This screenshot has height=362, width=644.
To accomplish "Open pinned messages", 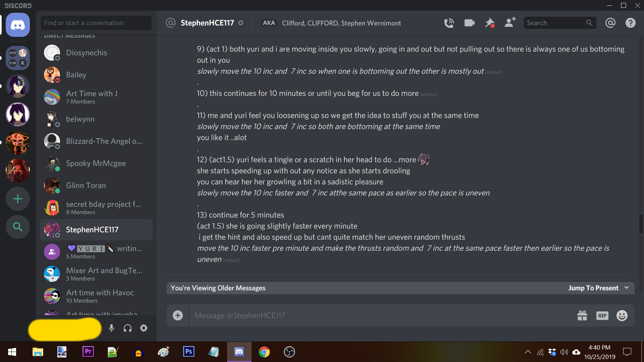I will [490, 23].
